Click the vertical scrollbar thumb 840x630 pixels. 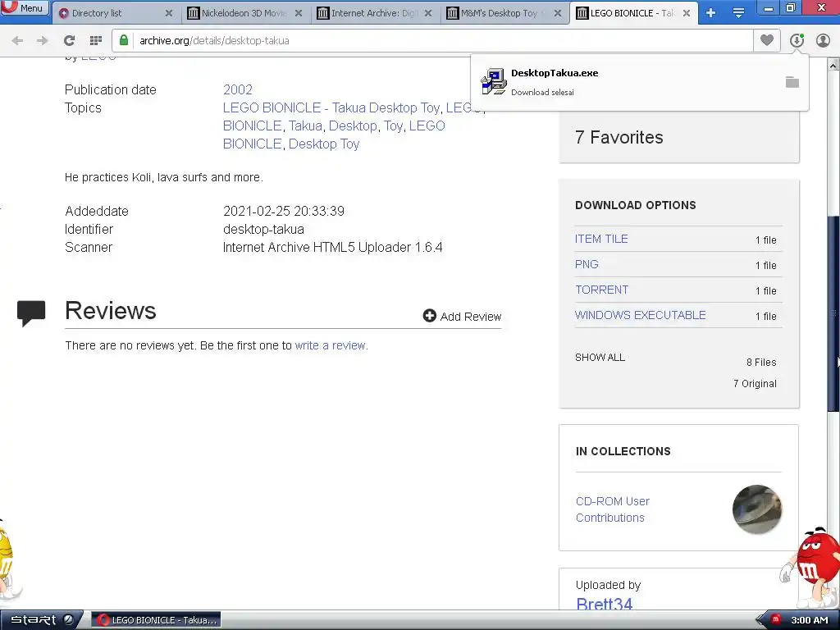click(833, 313)
